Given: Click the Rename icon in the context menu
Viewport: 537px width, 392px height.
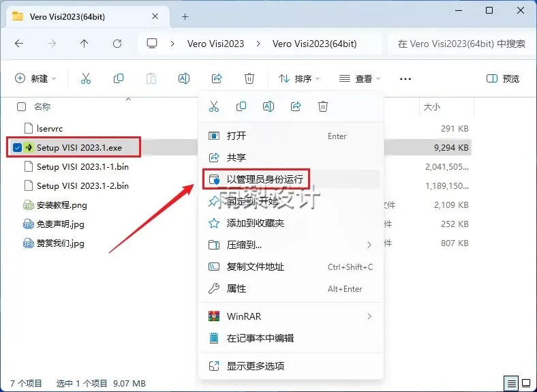Looking at the screenshot, I should 268,106.
